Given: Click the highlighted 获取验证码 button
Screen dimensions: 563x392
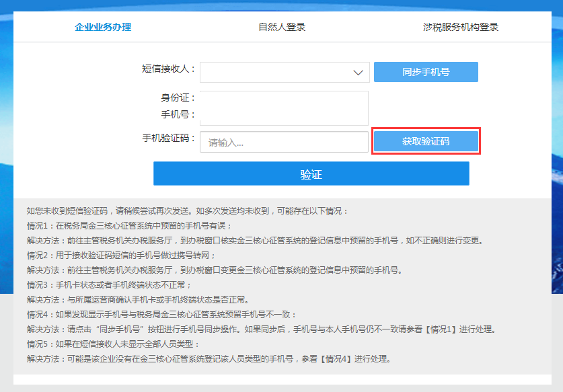Looking at the screenshot, I should tap(427, 141).
